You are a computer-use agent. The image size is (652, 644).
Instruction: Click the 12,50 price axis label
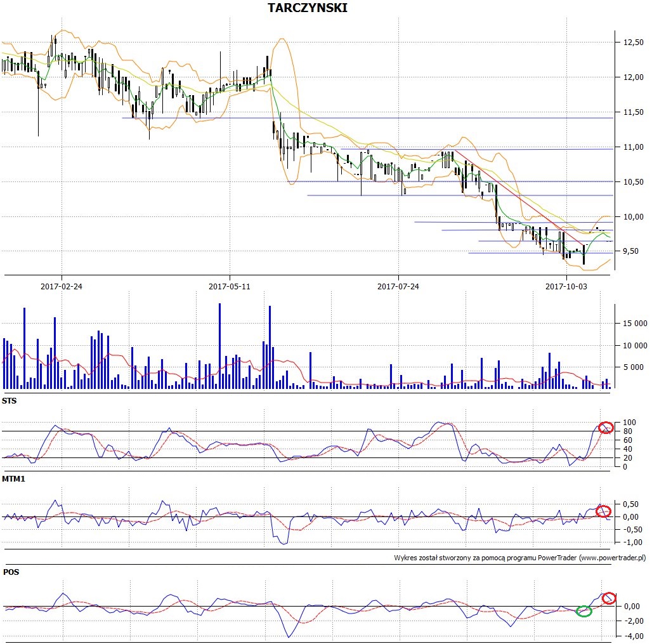633,42
